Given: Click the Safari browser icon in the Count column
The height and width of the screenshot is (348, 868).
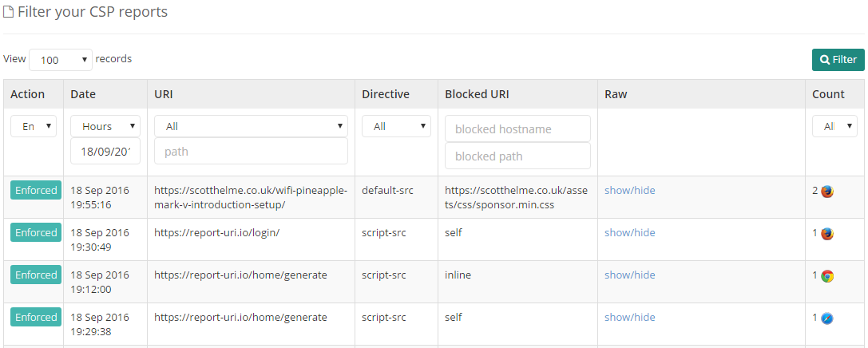Looking at the screenshot, I should (x=827, y=318).
